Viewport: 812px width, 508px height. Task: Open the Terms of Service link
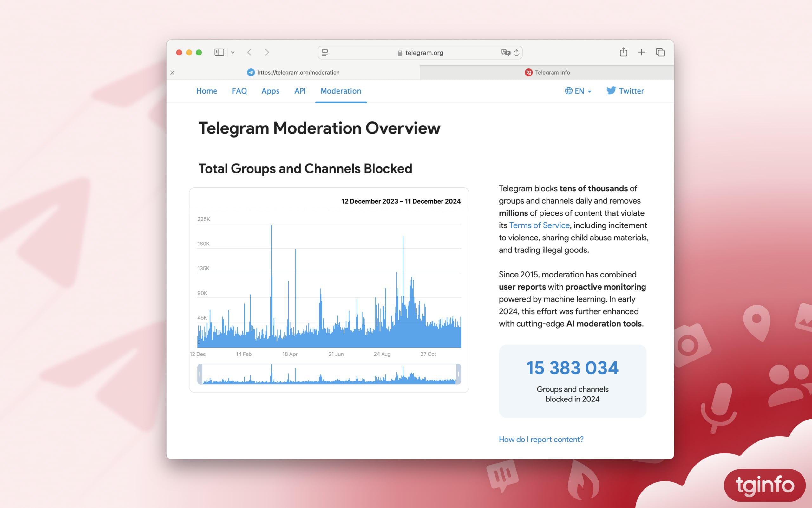540,225
